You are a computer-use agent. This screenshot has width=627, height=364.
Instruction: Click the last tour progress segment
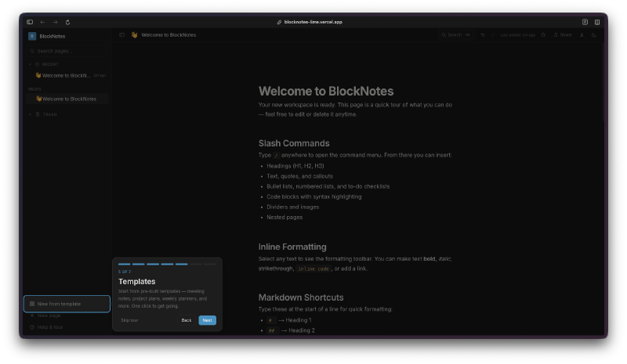210,264
